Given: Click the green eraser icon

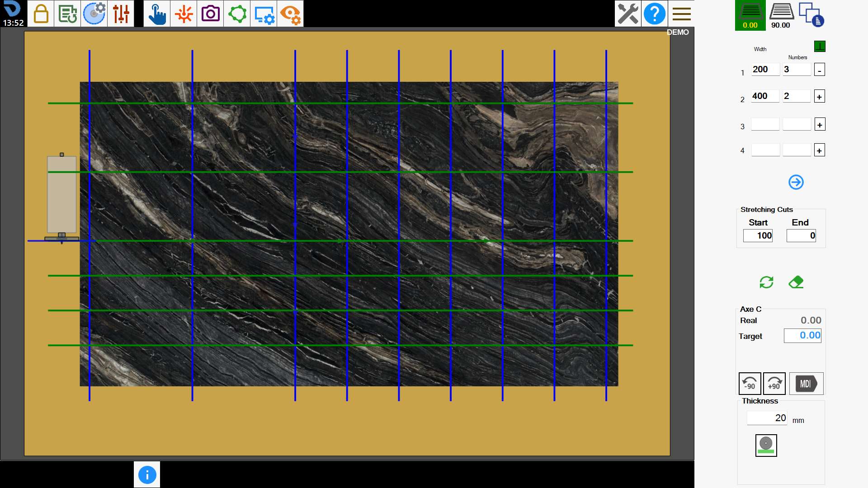Looking at the screenshot, I should [796, 282].
